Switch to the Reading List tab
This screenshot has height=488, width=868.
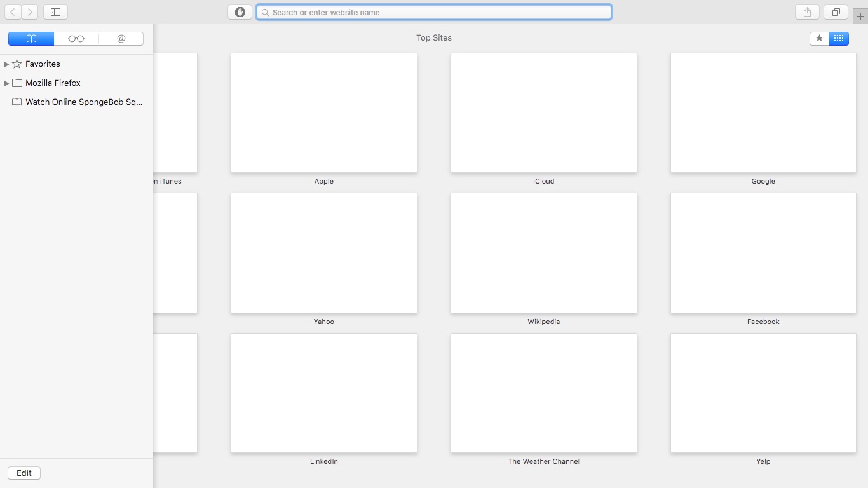tap(76, 39)
